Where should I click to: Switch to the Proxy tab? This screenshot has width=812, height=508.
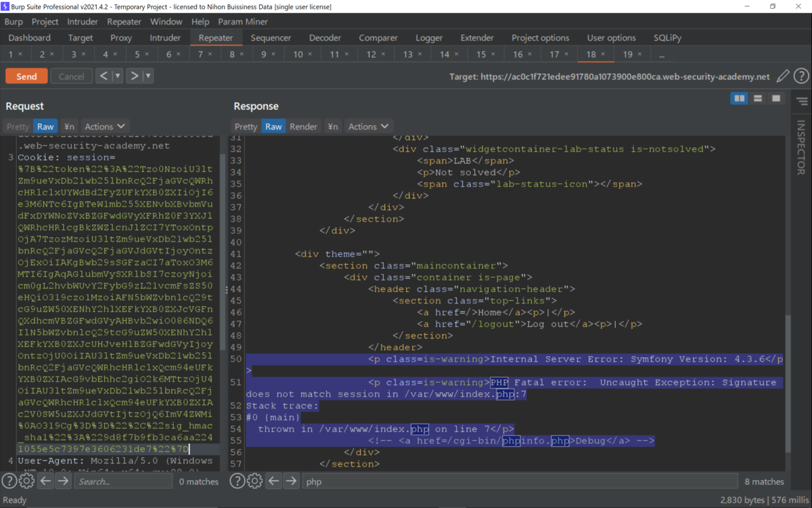click(x=121, y=38)
